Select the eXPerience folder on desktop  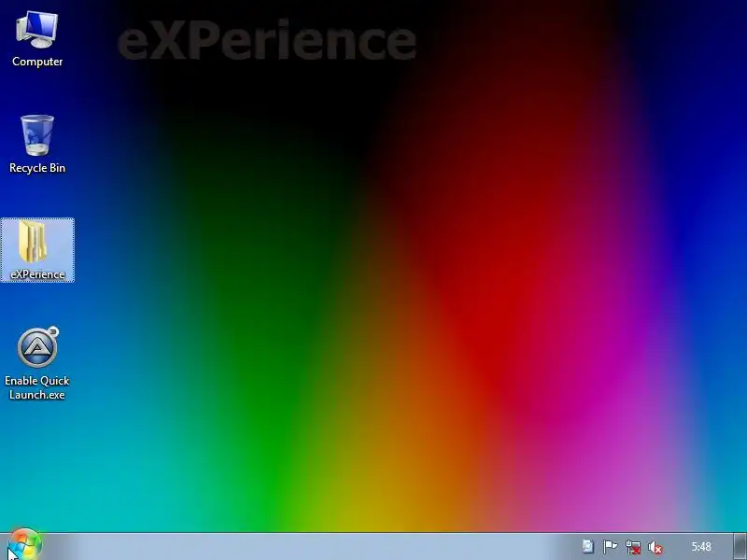click(x=37, y=250)
